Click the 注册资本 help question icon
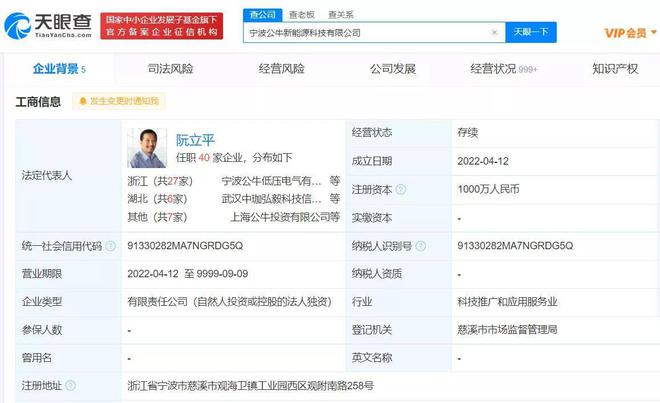This screenshot has height=403, width=660. (x=401, y=189)
